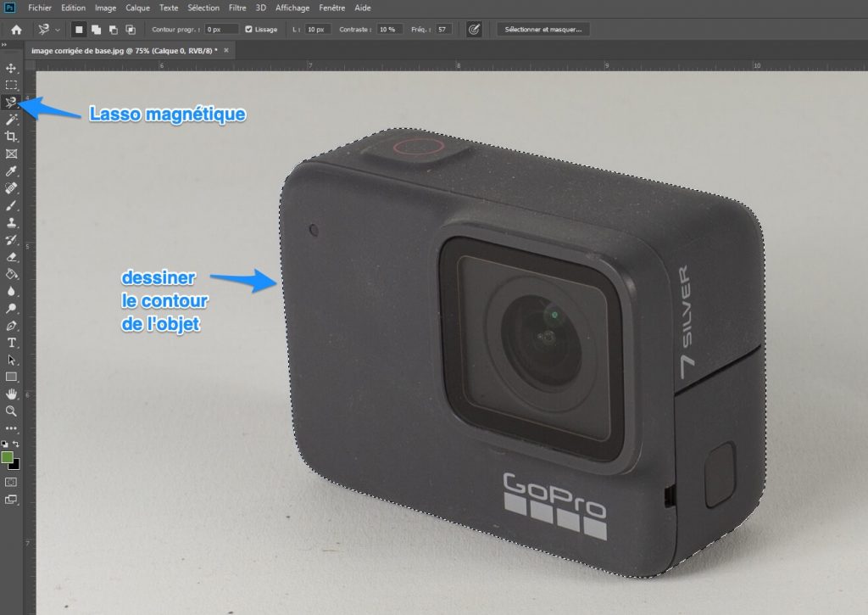Click Sélectionner et masquer button

[543, 30]
